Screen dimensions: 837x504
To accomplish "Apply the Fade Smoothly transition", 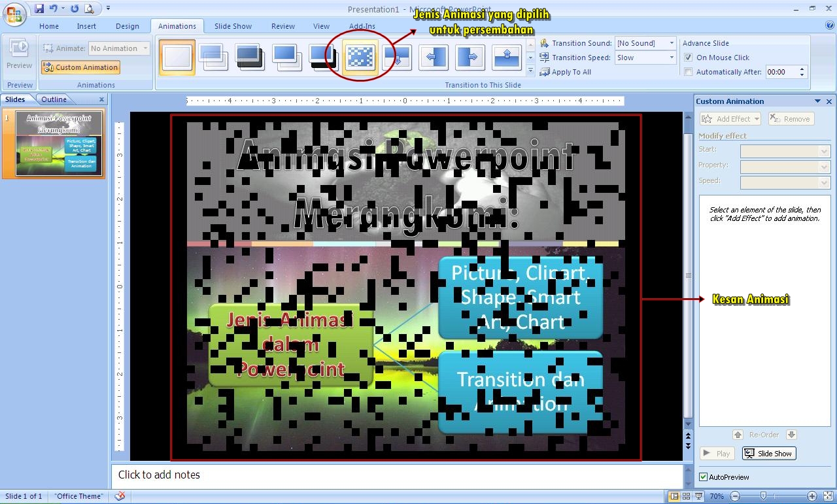I will [x=213, y=58].
